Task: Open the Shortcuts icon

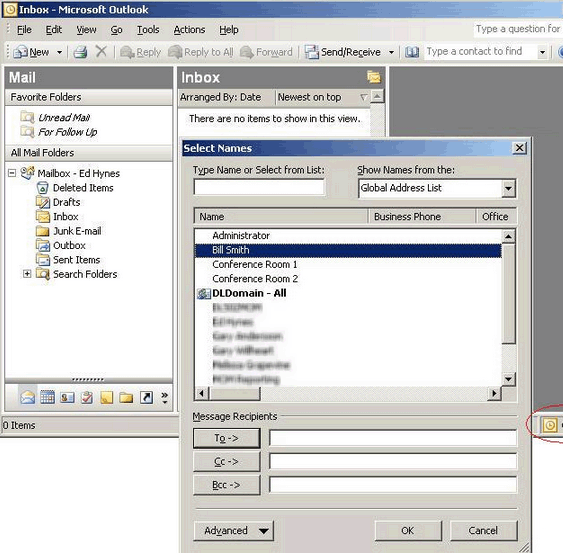Action: click(x=146, y=397)
